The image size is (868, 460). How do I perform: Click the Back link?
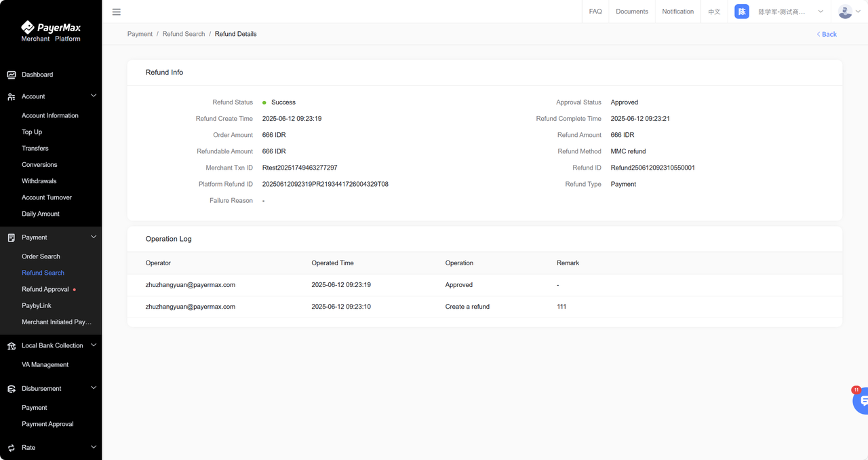826,34
